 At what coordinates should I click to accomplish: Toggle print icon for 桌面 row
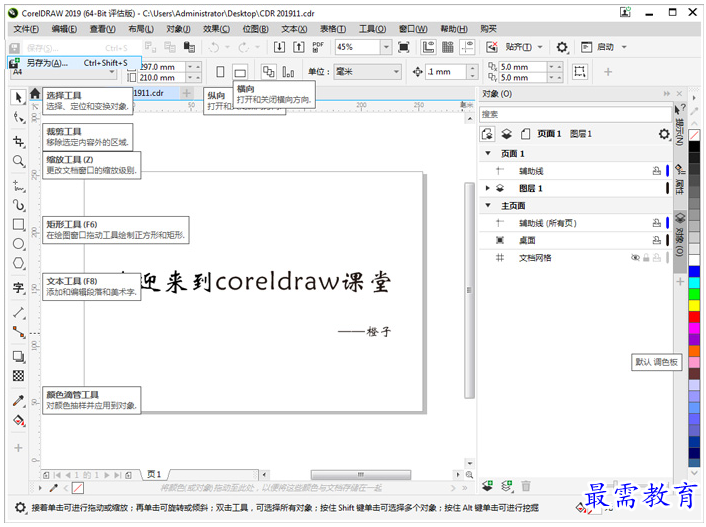pos(656,240)
